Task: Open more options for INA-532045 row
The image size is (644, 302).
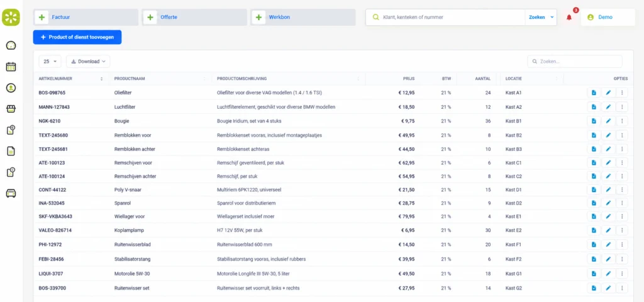Action: pos(622,203)
